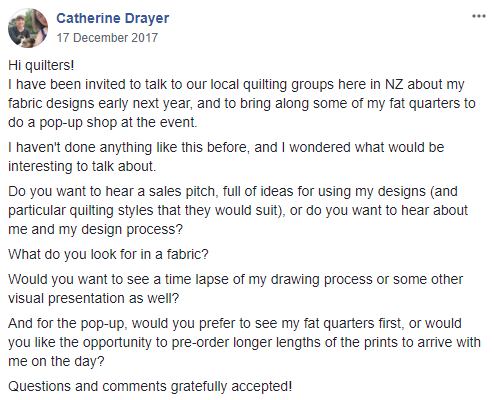Click the line starting "Would you want to see"
The image size is (494, 400).
(x=235, y=280)
